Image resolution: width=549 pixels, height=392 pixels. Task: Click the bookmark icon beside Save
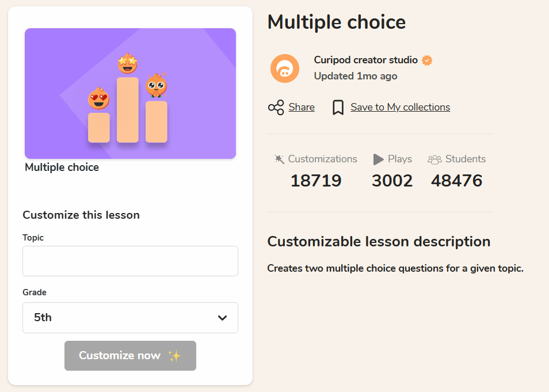338,108
